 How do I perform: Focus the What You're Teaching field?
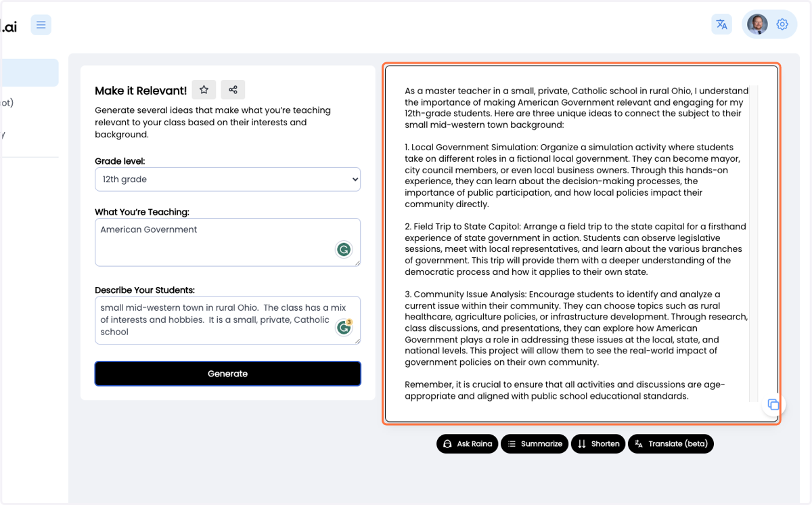pos(227,242)
